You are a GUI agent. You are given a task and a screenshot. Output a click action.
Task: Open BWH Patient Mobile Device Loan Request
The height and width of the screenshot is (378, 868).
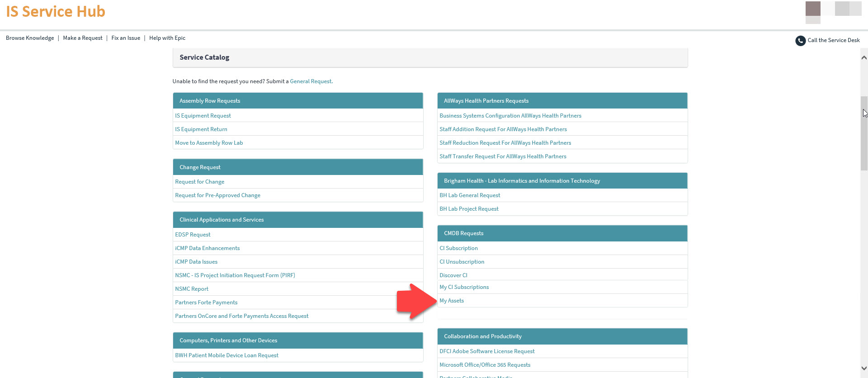pyautogui.click(x=227, y=355)
